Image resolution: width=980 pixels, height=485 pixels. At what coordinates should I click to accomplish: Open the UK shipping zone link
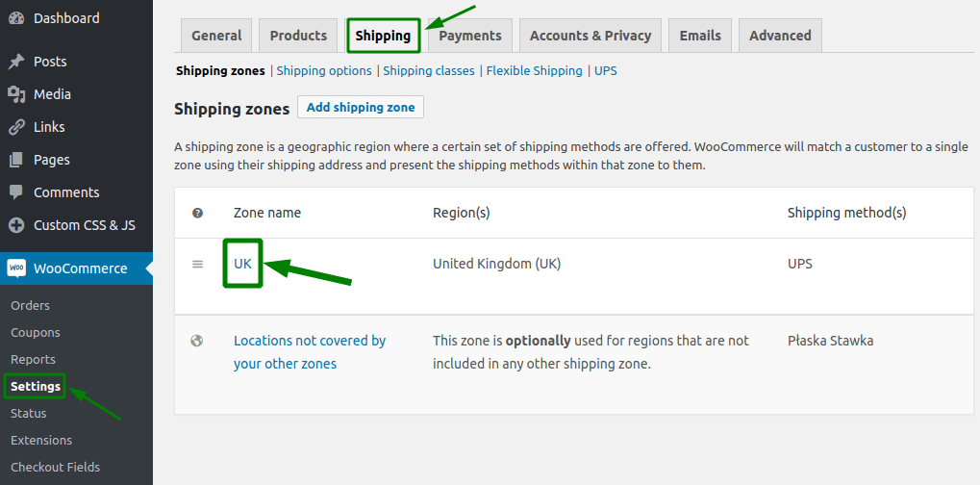242,263
